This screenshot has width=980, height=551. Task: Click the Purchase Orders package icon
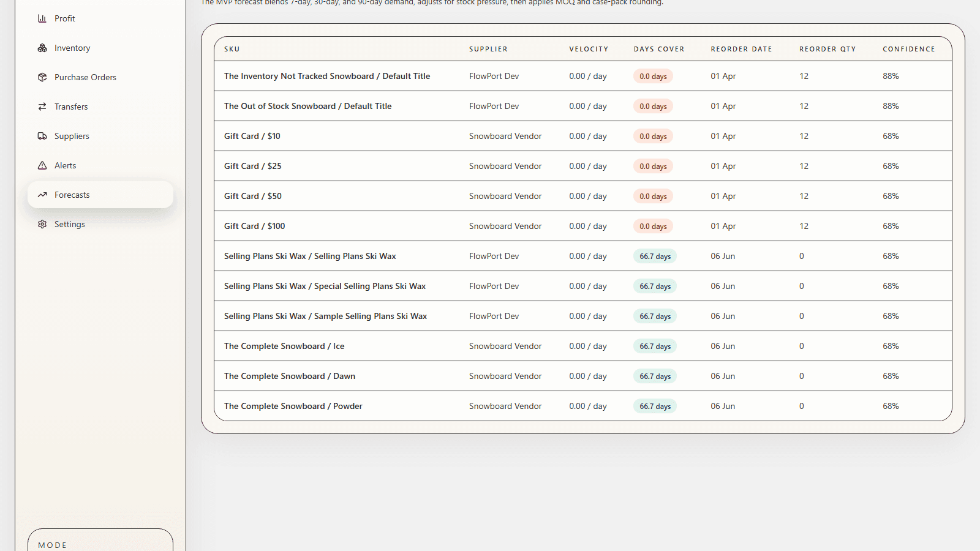[x=42, y=77]
